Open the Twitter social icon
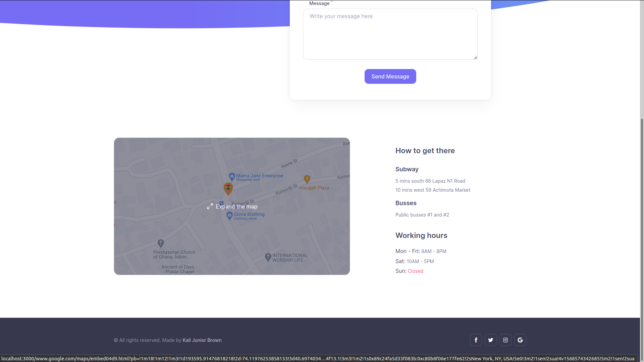Image resolution: width=644 pixels, height=362 pixels. point(490,340)
